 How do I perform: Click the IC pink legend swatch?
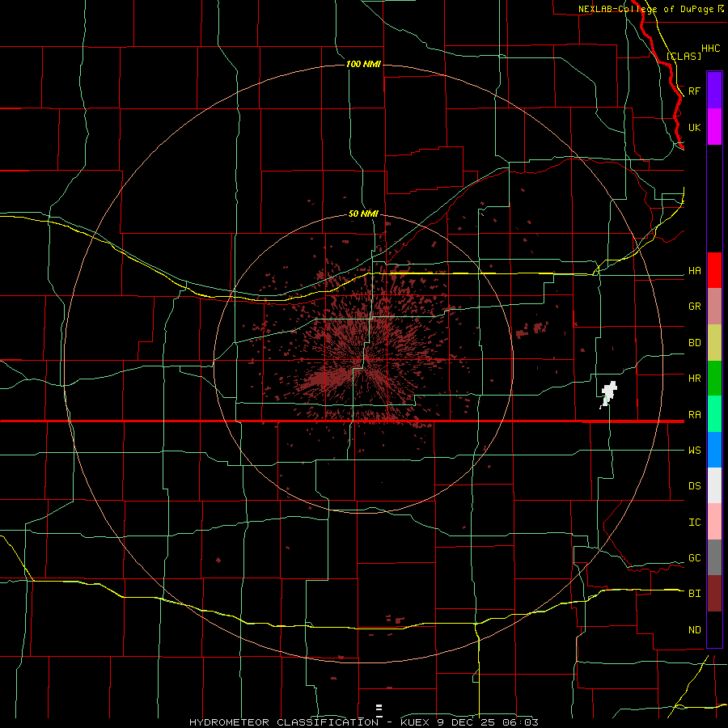click(x=714, y=522)
